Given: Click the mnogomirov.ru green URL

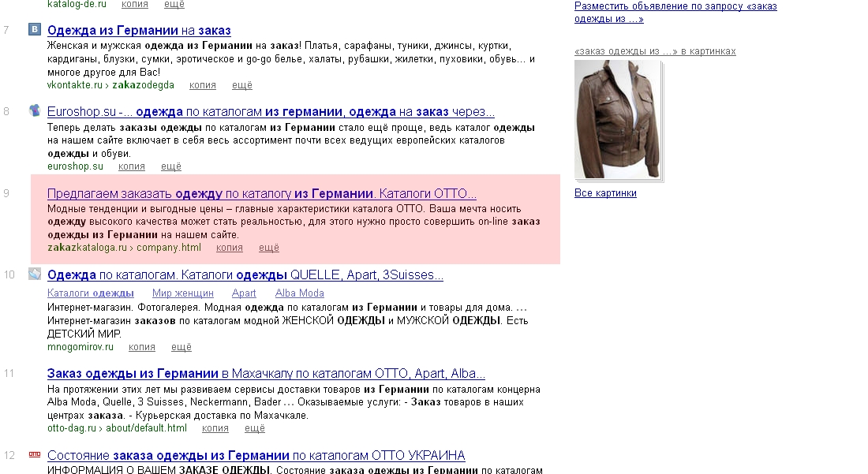Looking at the screenshot, I should pos(80,347).
